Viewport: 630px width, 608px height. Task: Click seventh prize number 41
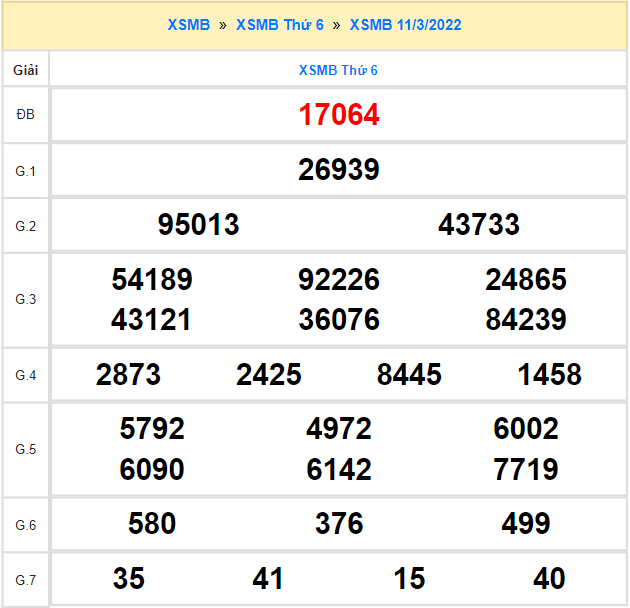click(269, 579)
